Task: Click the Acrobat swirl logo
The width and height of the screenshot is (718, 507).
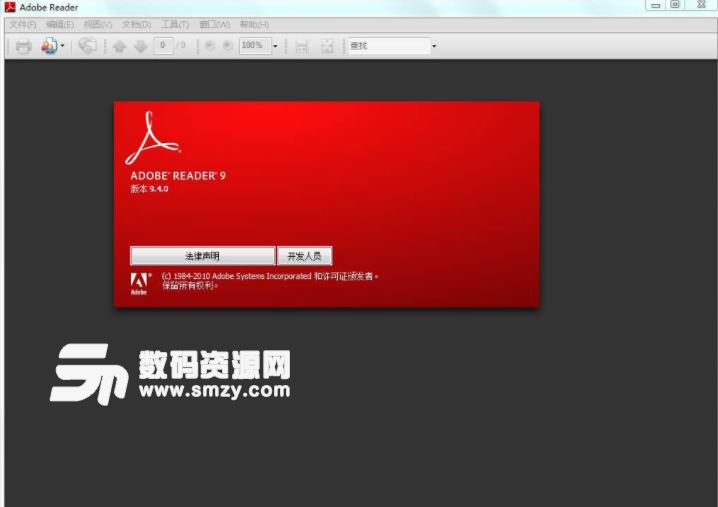Action: click(152, 138)
